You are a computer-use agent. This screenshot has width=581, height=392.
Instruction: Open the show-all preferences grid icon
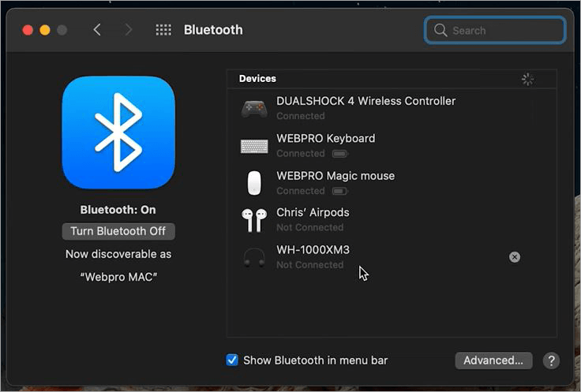pyautogui.click(x=163, y=30)
